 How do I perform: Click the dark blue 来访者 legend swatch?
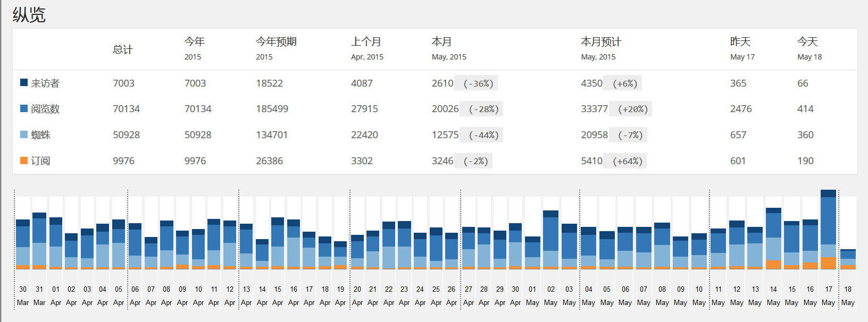[24, 83]
